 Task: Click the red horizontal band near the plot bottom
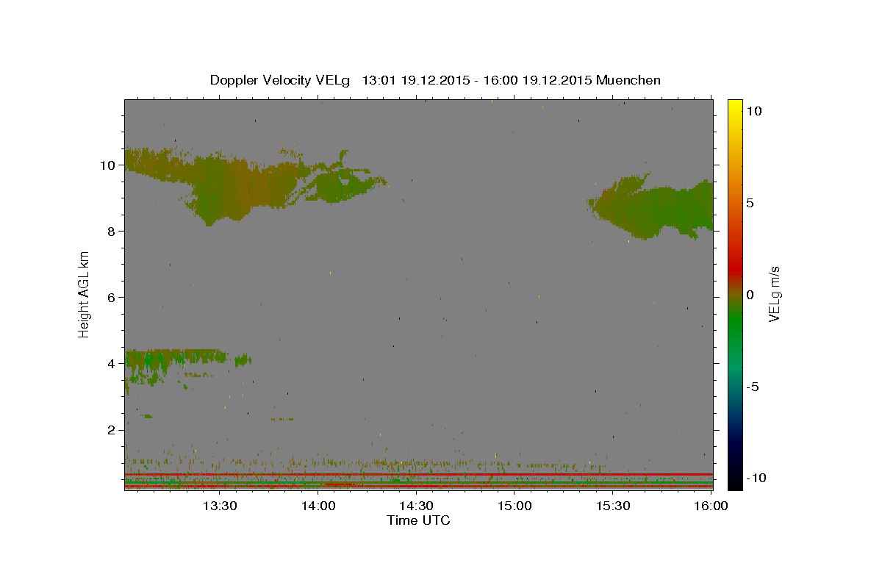point(419,474)
